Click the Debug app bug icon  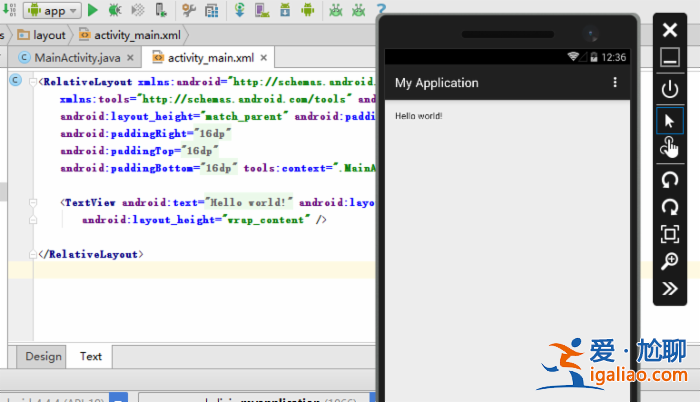tap(116, 10)
